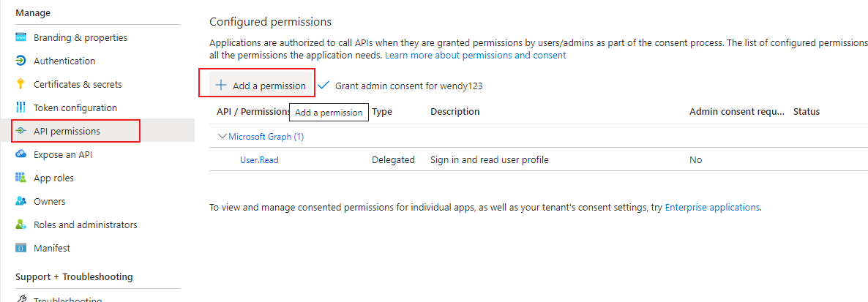Click the Delegated type cell
The image size is (868, 302).
393,160
